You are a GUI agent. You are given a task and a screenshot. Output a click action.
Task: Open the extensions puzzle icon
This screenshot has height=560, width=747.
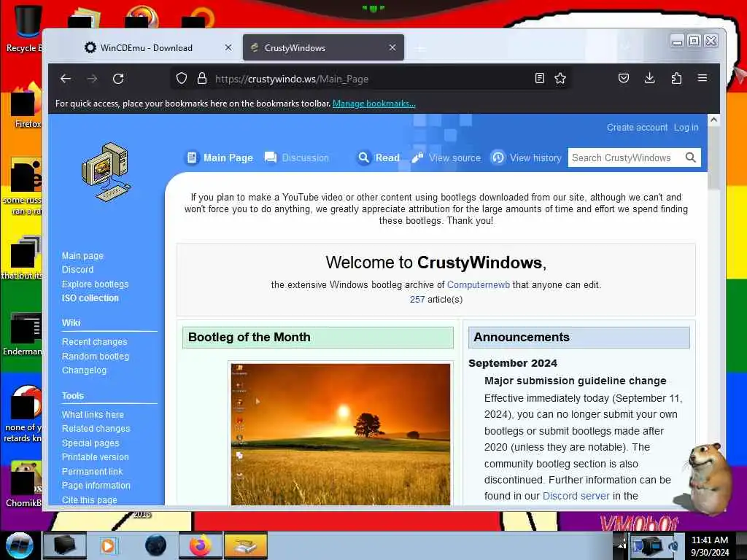tap(676, 78)
